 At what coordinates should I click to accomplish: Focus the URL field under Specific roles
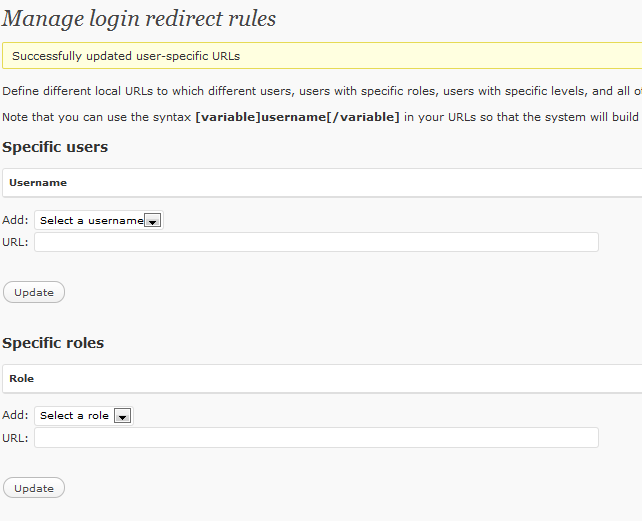[x=316, y=437]
